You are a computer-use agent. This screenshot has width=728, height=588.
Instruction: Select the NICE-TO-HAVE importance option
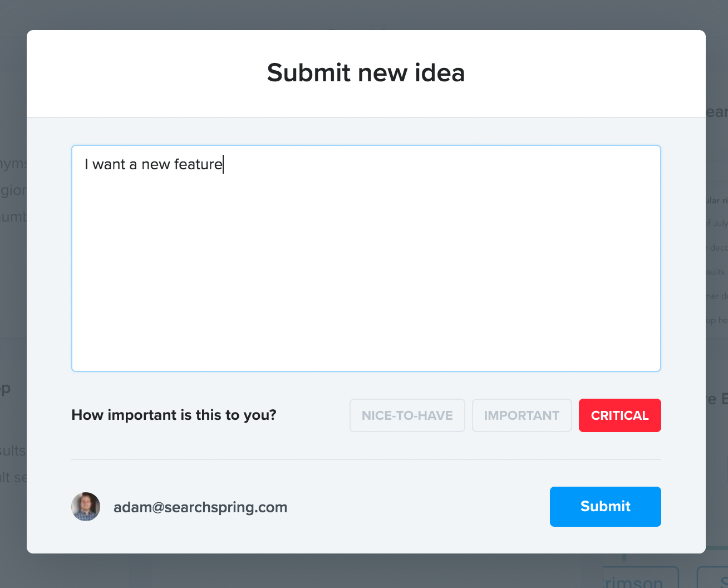[407, 415]
